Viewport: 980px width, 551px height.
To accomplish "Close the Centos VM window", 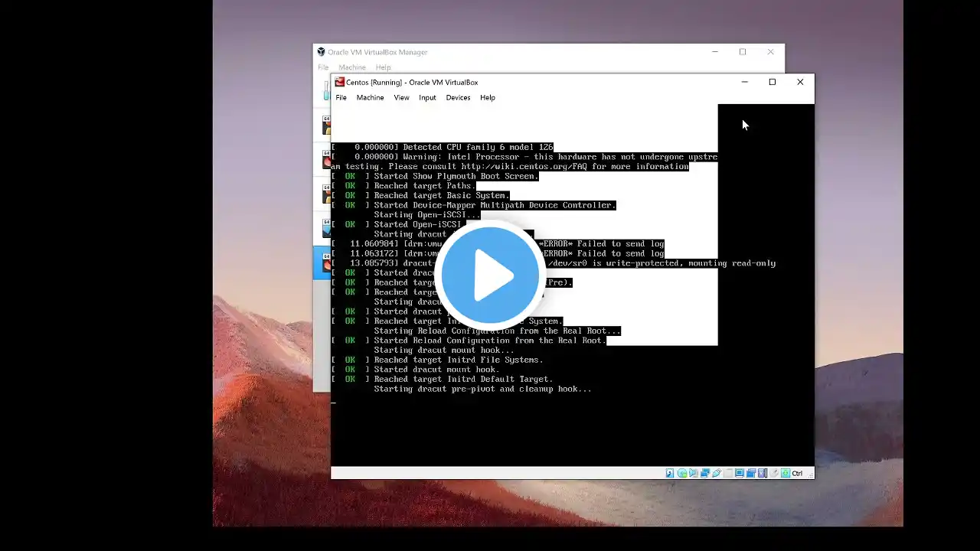I will tap(800, 82).
